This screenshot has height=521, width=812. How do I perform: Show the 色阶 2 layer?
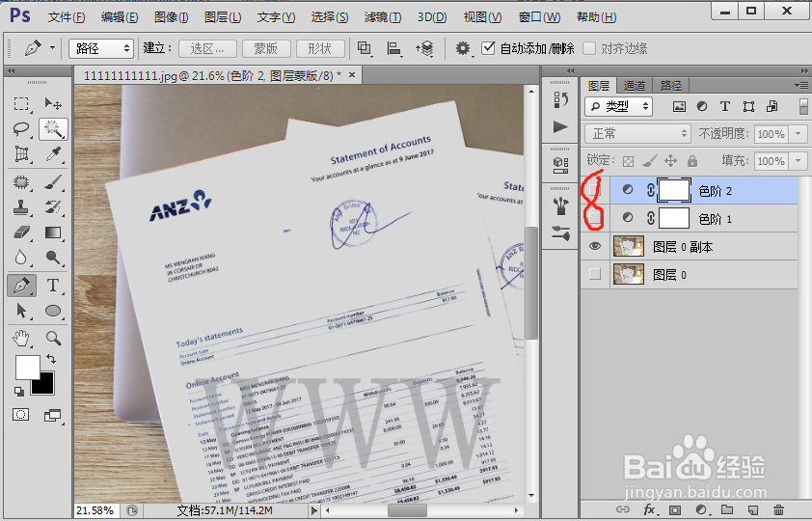point(595,191)
